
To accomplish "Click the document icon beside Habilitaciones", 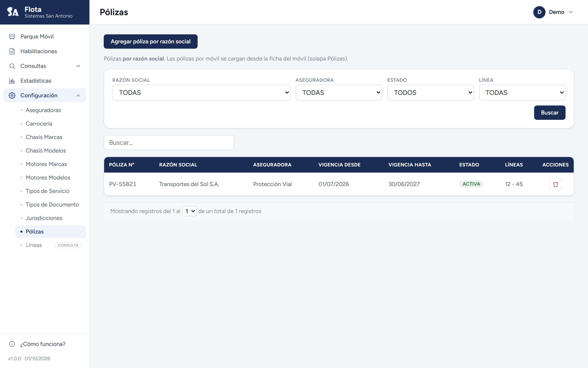I will (x=12, y=51).
